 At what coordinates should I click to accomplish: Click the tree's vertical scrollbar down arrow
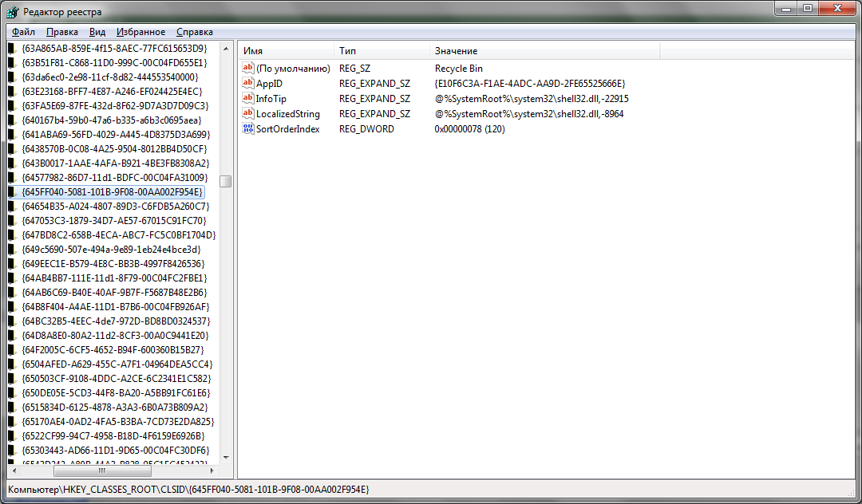coord(226,457)
